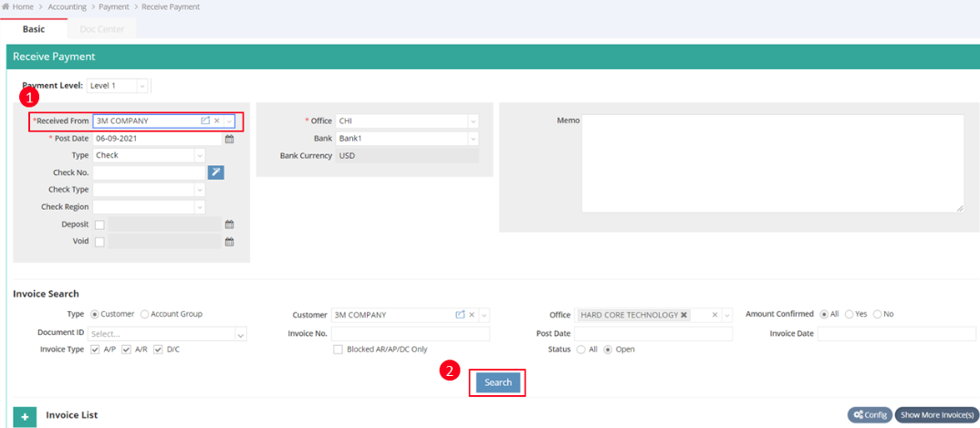
Task: Enable the Deposit checkbox
Action: click(99, 224)
